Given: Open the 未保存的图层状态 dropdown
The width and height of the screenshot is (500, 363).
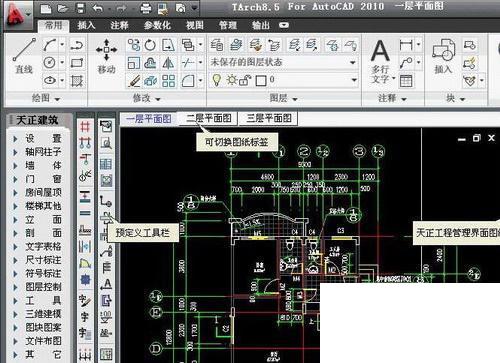Looking at the screenshot, I should point(283,62).
